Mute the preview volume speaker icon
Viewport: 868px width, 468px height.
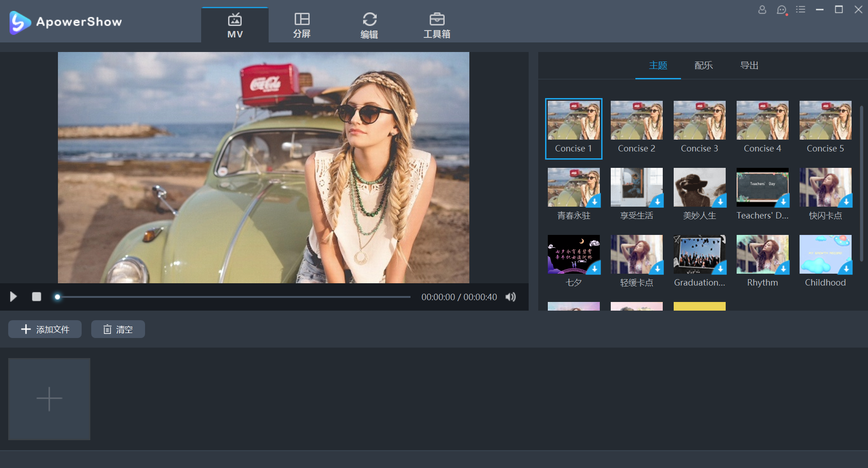(511, 297)
